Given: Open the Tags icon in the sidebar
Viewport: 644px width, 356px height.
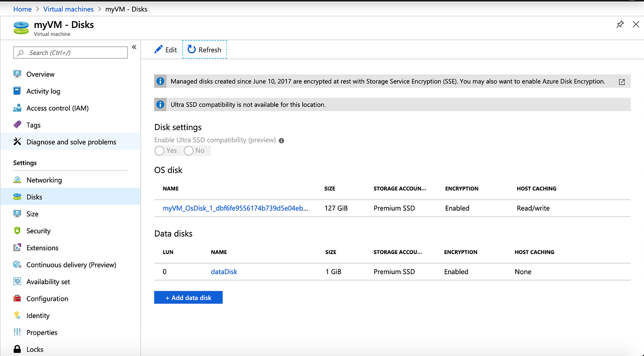Looking at the screenshot, I should [x=17, y=124].
